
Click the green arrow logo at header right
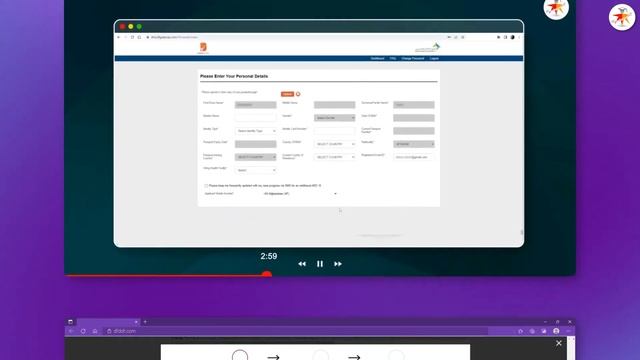coord(427,47)
